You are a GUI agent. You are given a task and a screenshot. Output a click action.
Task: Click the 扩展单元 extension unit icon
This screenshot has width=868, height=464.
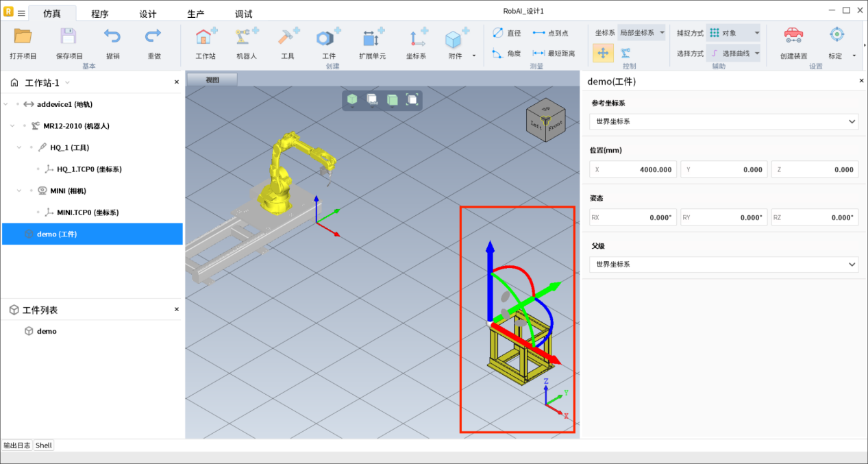click(x=372, y=38)
